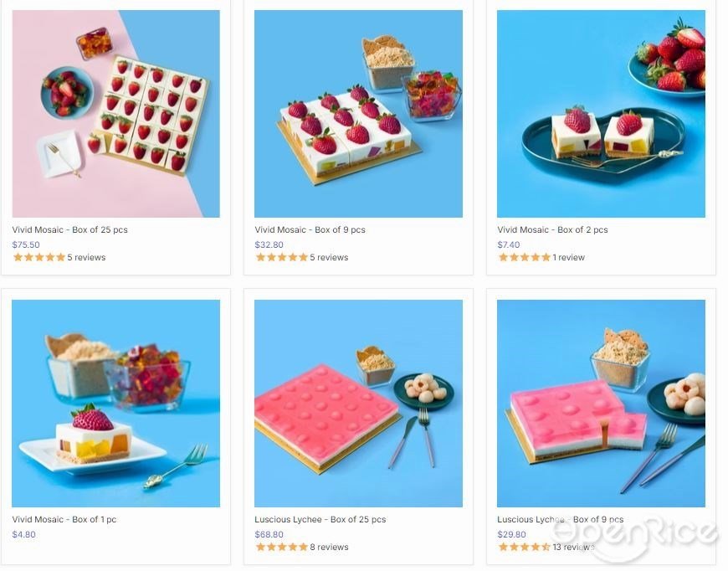Open 8 reviews for Luscious Lychee 25 pcs
728x571 pixels.
(x=329, y=548)
